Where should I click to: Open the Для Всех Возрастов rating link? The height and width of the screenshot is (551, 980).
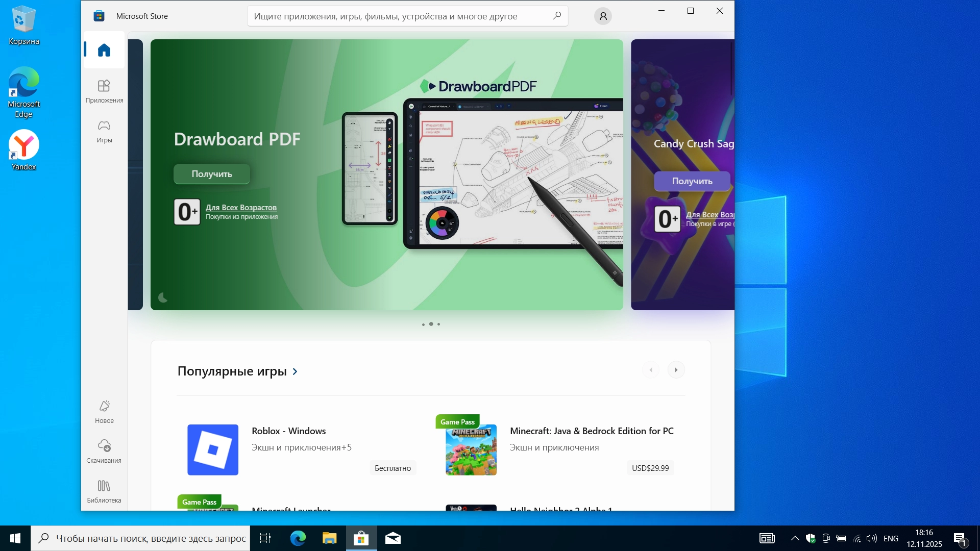(x=241, y=208)
